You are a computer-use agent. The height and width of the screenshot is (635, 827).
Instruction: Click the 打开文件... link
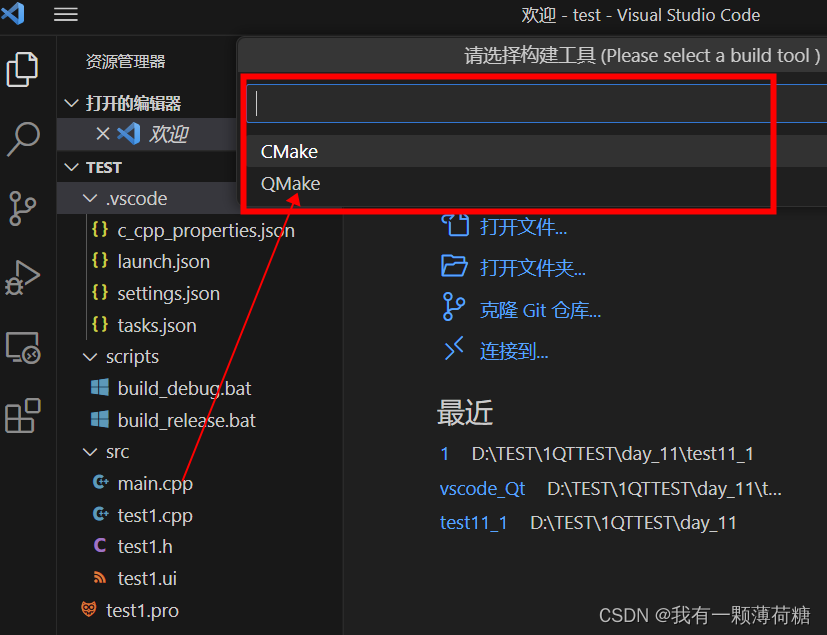click(x=523, y=227)
